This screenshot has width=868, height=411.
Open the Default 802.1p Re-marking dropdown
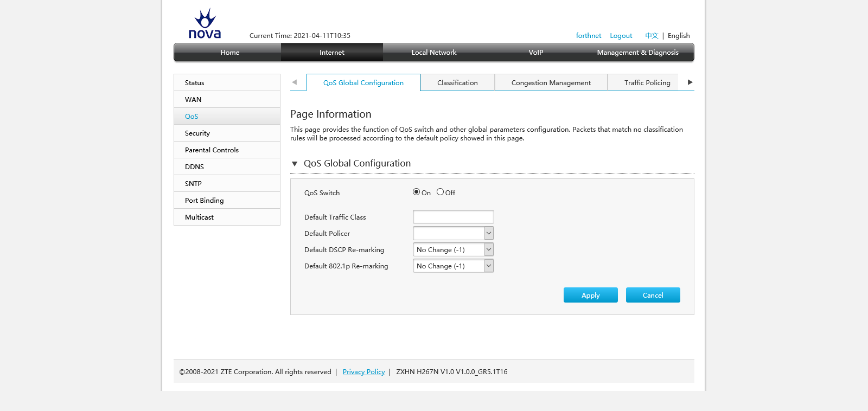tap(453, 266)
